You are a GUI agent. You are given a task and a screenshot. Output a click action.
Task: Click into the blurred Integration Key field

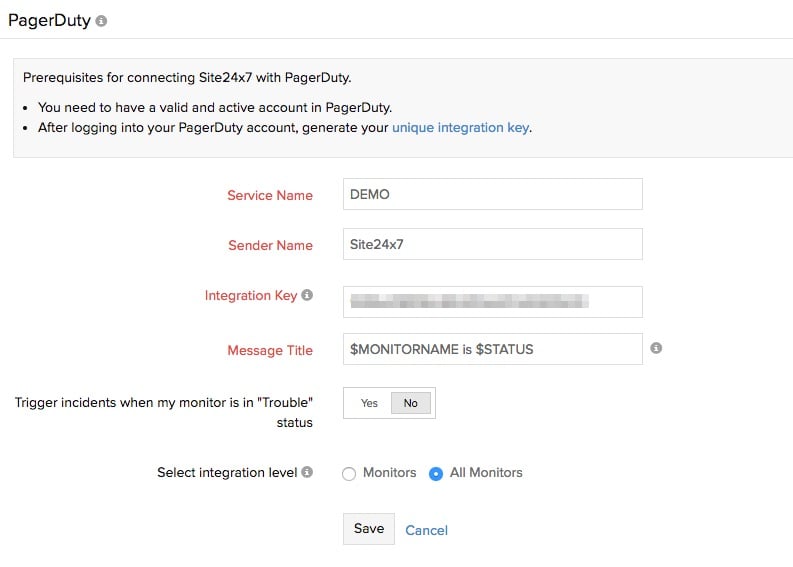[492, 301]
